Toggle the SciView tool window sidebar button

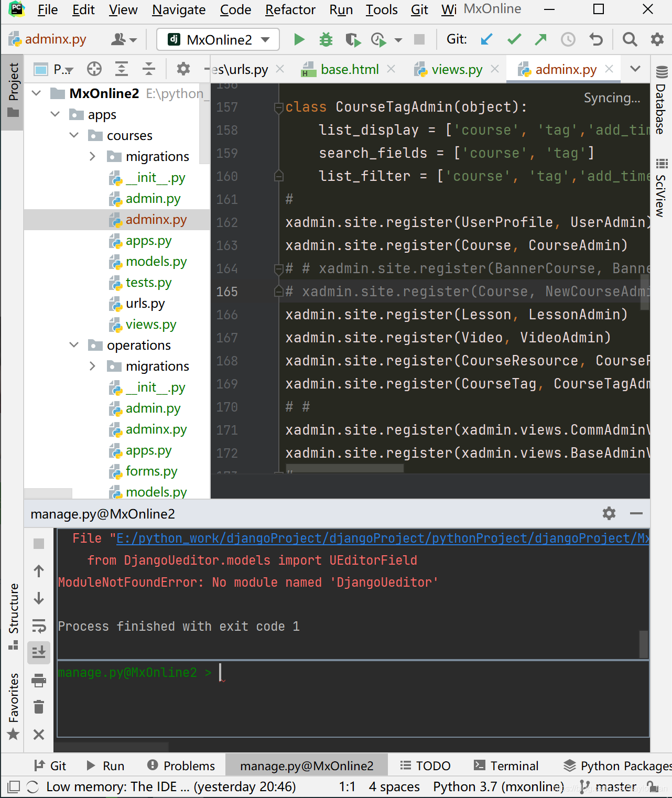pyautogui.click(x=661, y=188)
